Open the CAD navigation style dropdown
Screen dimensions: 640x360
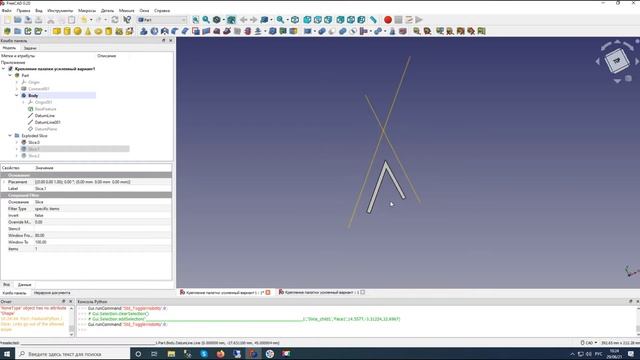[x=589, y=343]
